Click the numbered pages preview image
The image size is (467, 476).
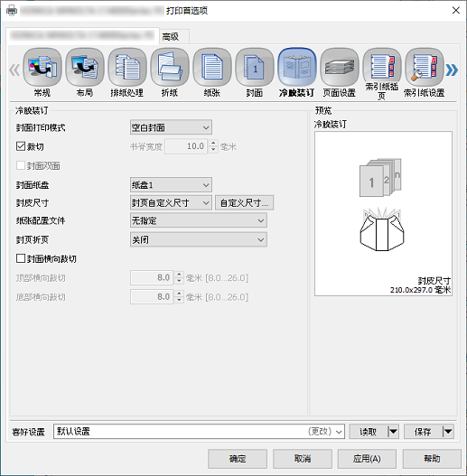point(380,177)
